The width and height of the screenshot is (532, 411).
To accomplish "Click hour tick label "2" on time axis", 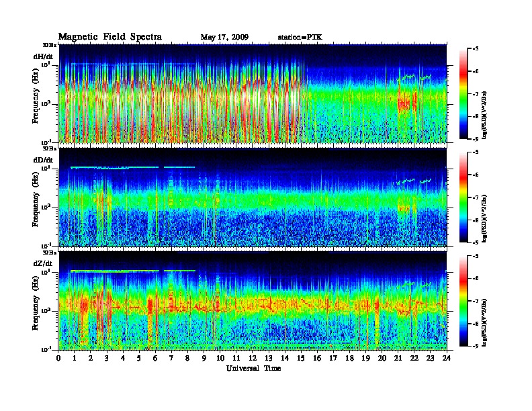I will click(x=91, y=358).
